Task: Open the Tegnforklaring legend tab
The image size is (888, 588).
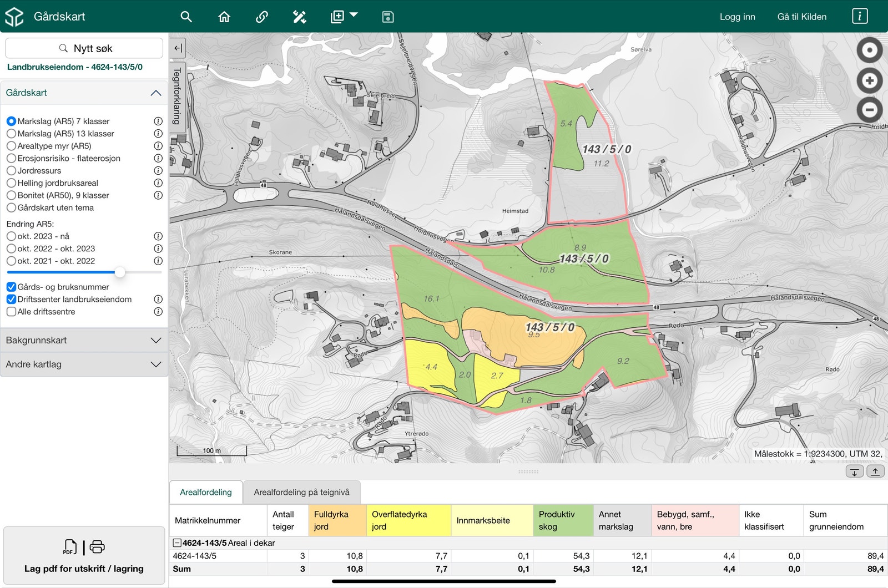Action: 178,95
